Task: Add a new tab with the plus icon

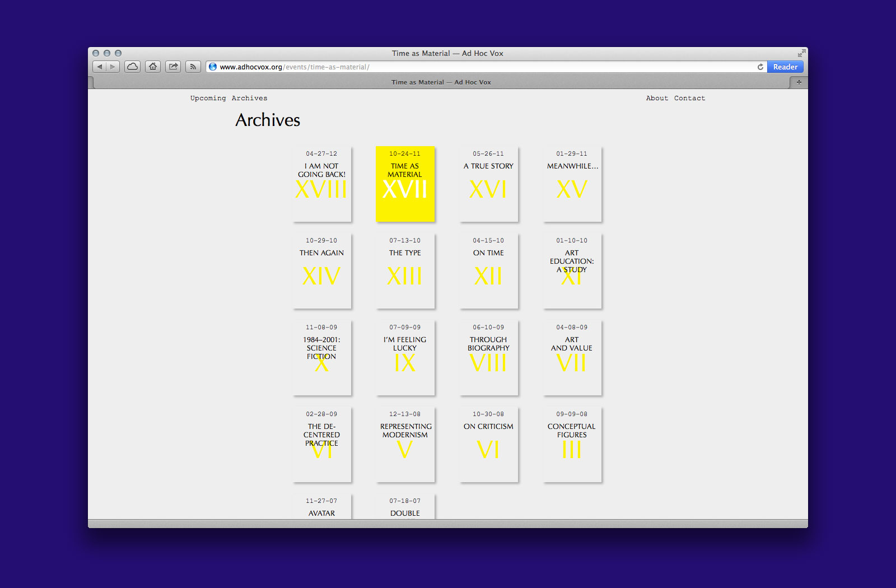Action: [x=799, y=82]
